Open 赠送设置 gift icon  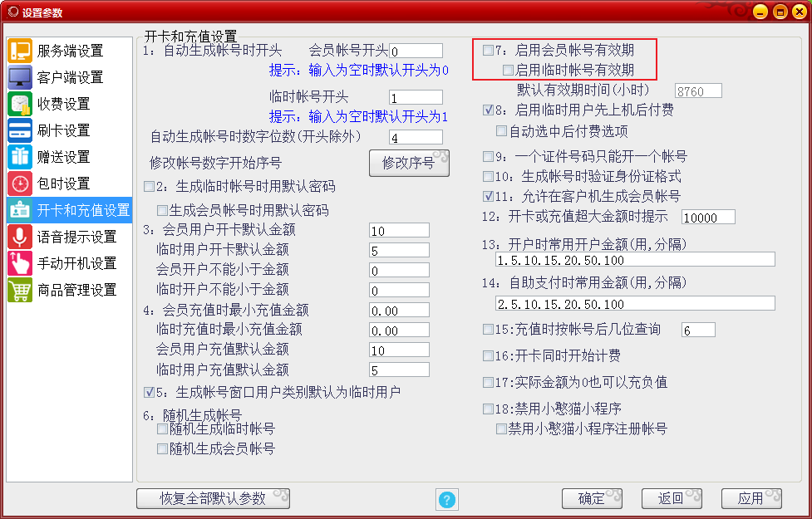click(20, 157)
